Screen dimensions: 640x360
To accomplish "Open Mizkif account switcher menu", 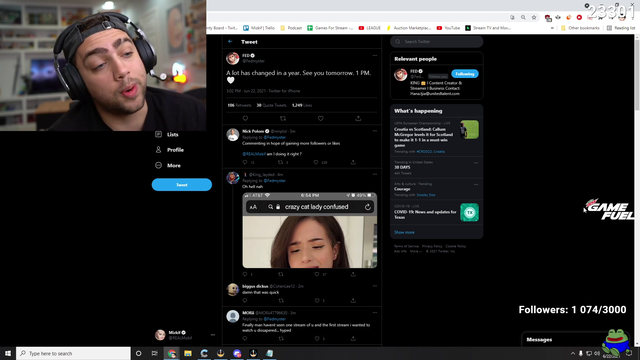I will 184,335.
